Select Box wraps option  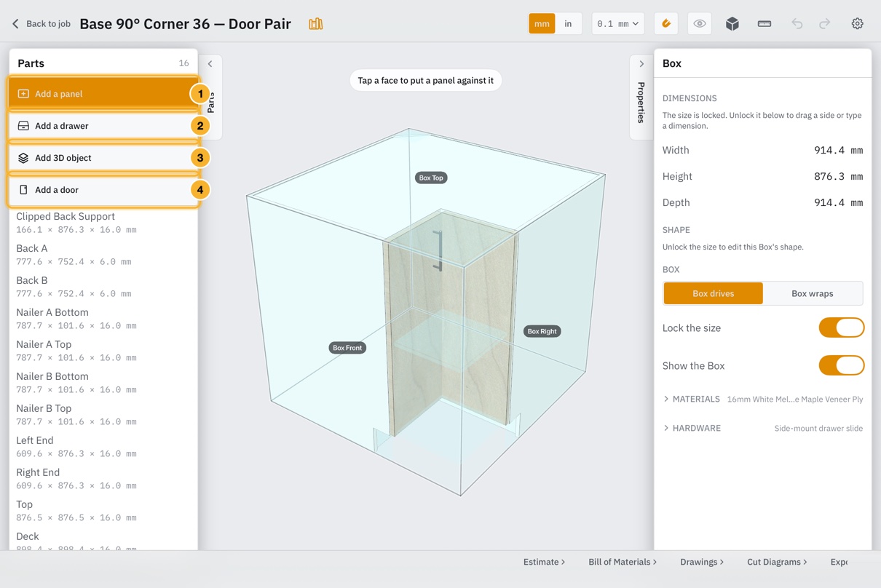click(813, 293)
